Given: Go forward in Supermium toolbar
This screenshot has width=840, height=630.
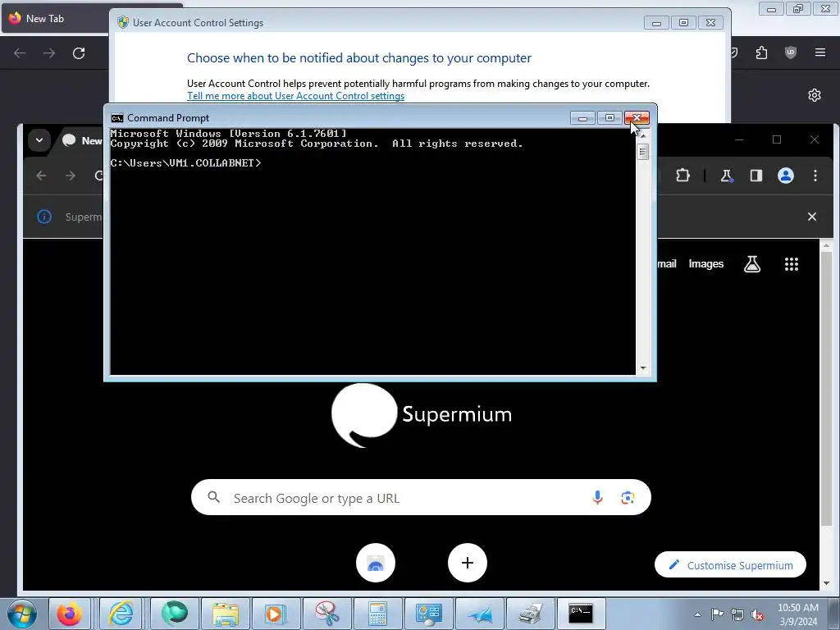Looking at the screenshot, I should (x=71, y=176).
